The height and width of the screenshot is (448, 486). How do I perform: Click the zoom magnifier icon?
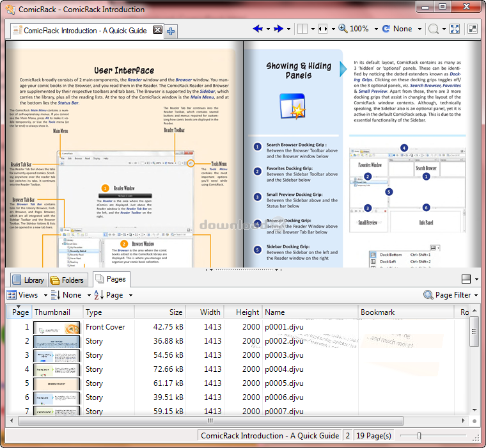point(343,29)
